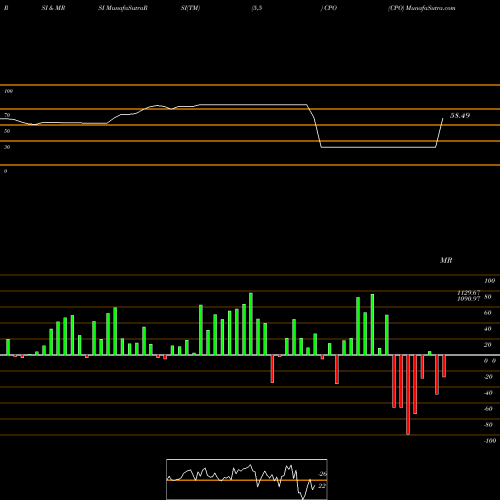
Task: Click the 50 level label on RSI axis
Action: (7, 131)
